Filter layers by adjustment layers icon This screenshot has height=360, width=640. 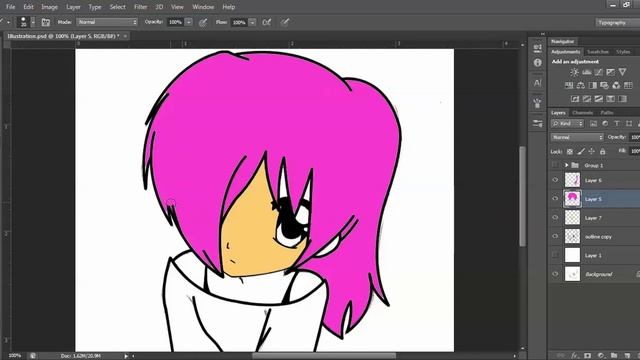point(605,124)
